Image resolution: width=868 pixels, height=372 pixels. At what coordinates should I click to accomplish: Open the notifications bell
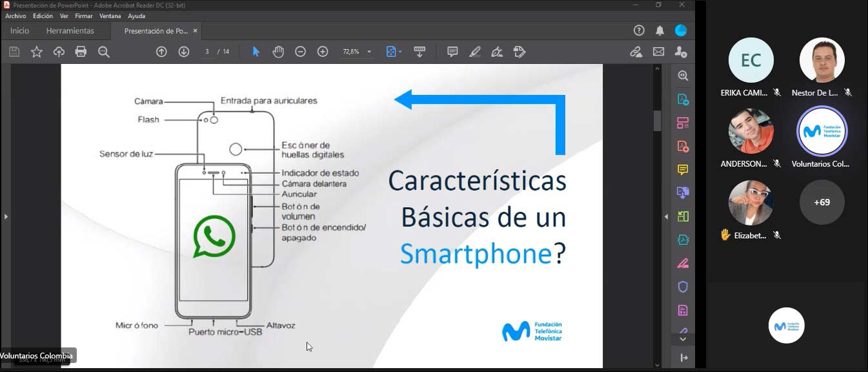660,30
